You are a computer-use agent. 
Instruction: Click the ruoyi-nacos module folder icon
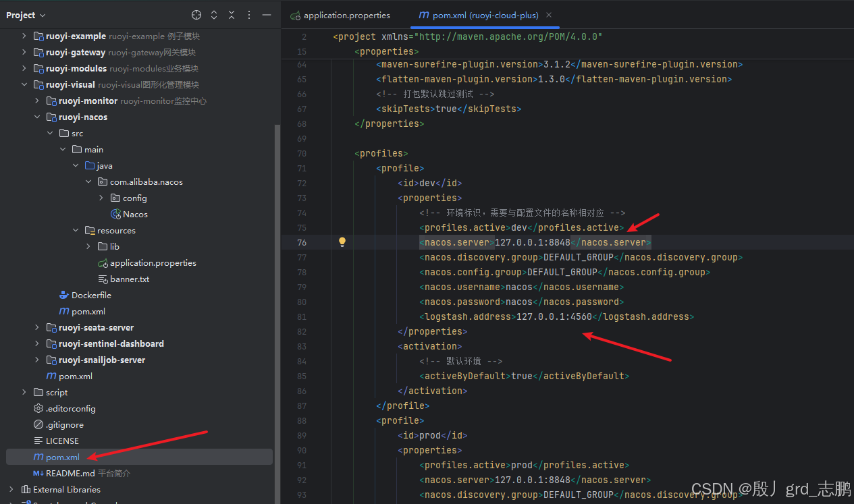pyautogui.click(x=51, y=117)
